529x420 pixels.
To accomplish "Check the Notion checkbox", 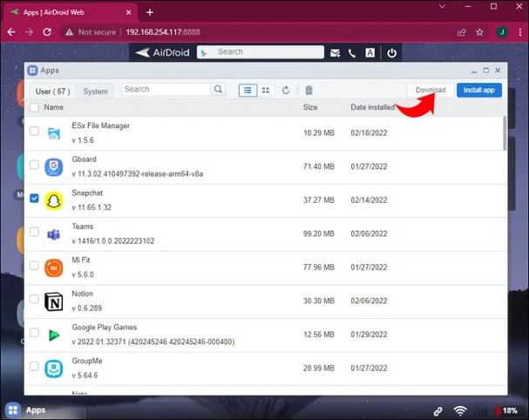I will [x=34, y=299].
